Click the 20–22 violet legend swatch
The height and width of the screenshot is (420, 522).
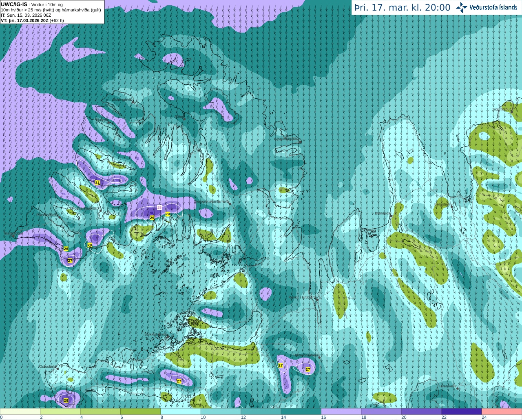(x=422, y=411)
